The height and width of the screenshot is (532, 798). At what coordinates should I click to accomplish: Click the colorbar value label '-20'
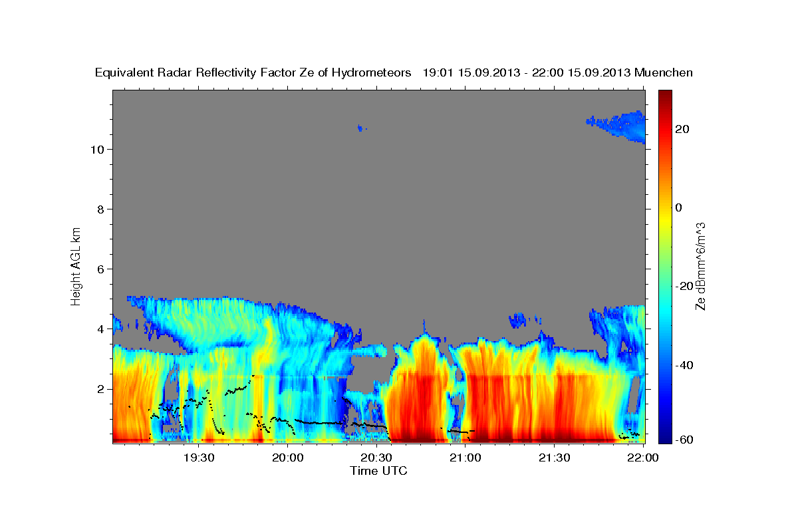coord(684,286)
